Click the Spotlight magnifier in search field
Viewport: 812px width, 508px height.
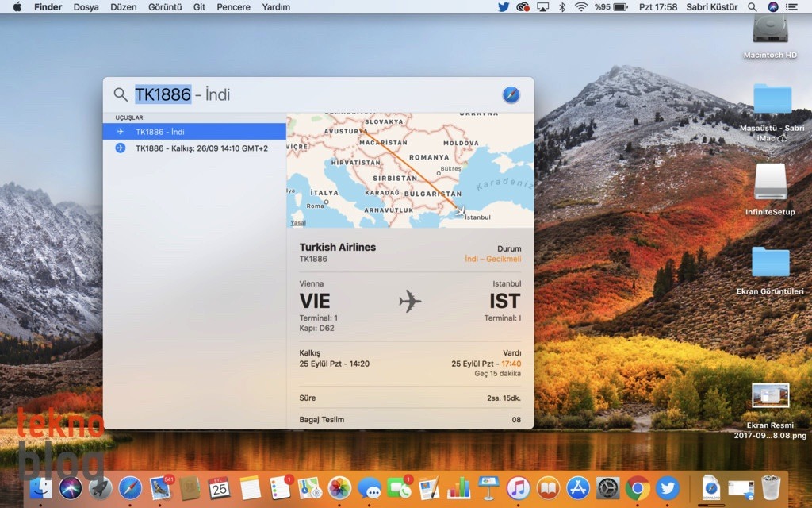[x=121, y=94]
